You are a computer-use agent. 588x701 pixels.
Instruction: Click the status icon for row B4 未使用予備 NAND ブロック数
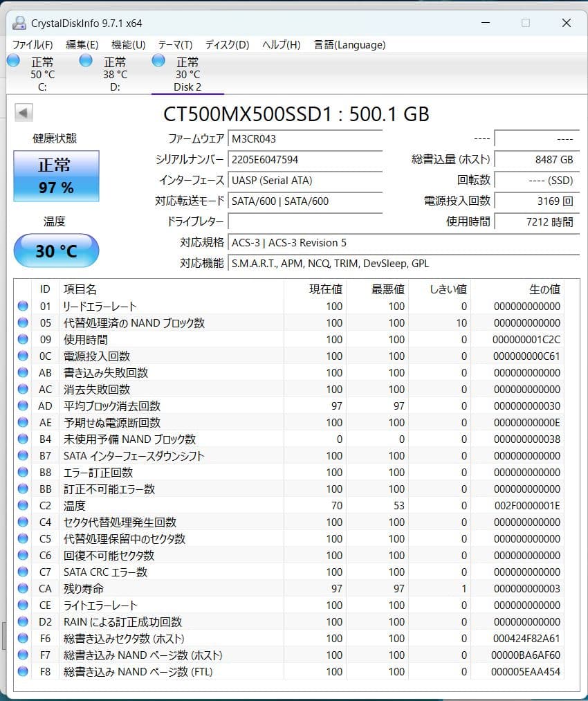23,439
